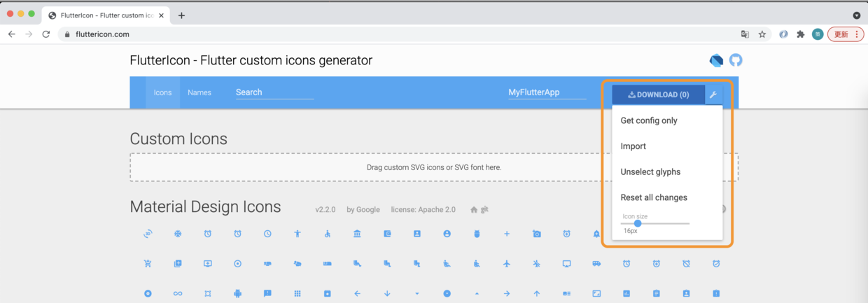This screenshot has width=868, height=303.
Task: Select the accessibility person glyph
Action: point(297,234)
